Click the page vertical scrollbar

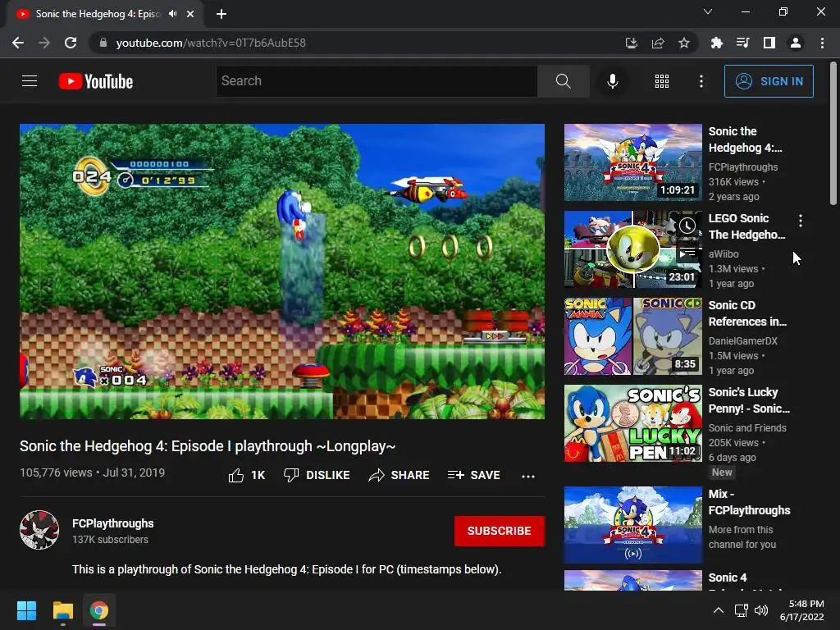(833, 134)
